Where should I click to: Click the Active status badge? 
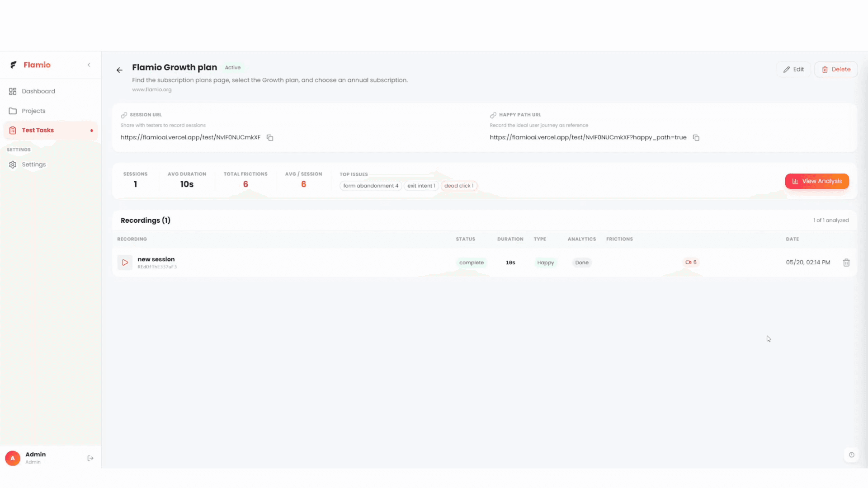point(233,67)
